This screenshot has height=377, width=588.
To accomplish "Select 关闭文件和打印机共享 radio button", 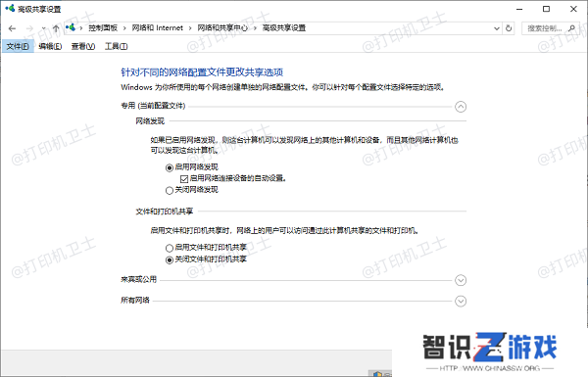I will [170, 259].
